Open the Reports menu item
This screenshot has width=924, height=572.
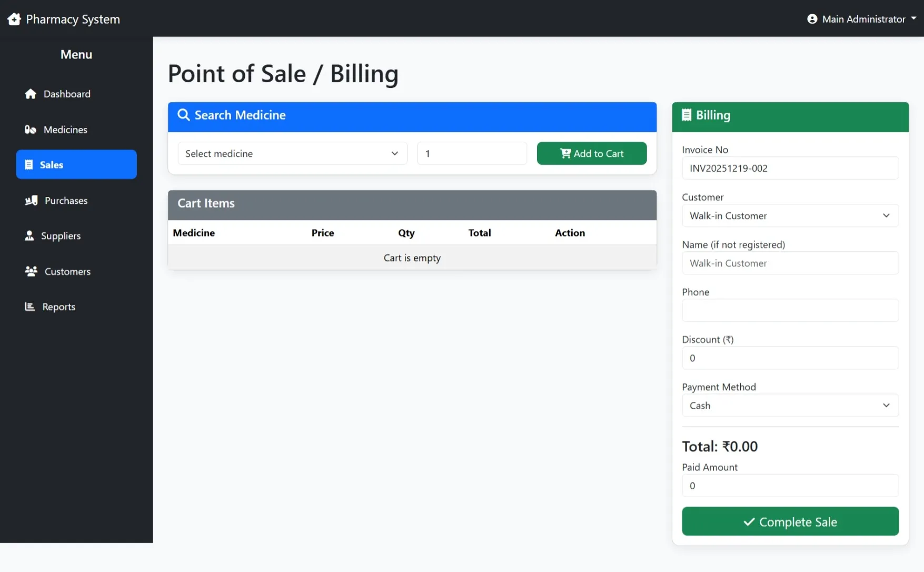point(58,306)
